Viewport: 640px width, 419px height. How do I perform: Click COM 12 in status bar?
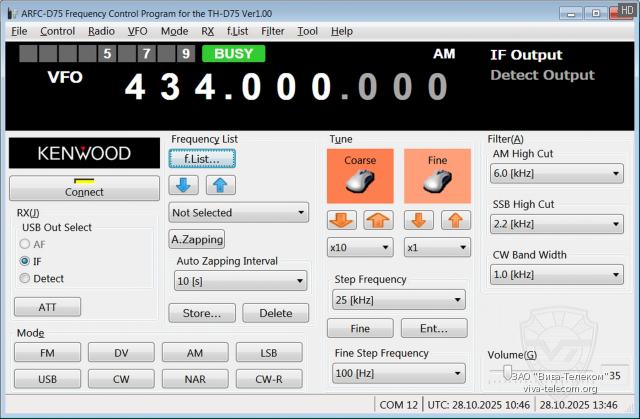(398, 405)
